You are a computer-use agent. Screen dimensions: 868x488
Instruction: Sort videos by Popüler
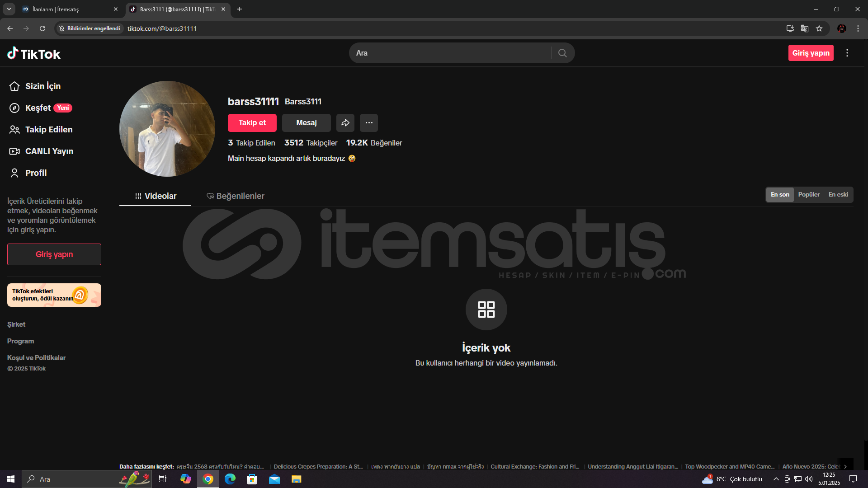click(x=809, y=195)
